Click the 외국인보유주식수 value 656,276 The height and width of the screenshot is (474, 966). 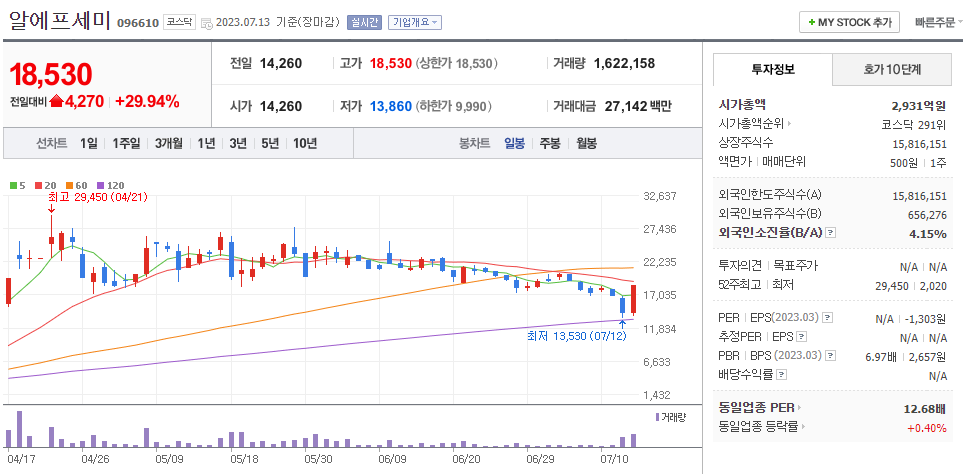pos(927,215)
